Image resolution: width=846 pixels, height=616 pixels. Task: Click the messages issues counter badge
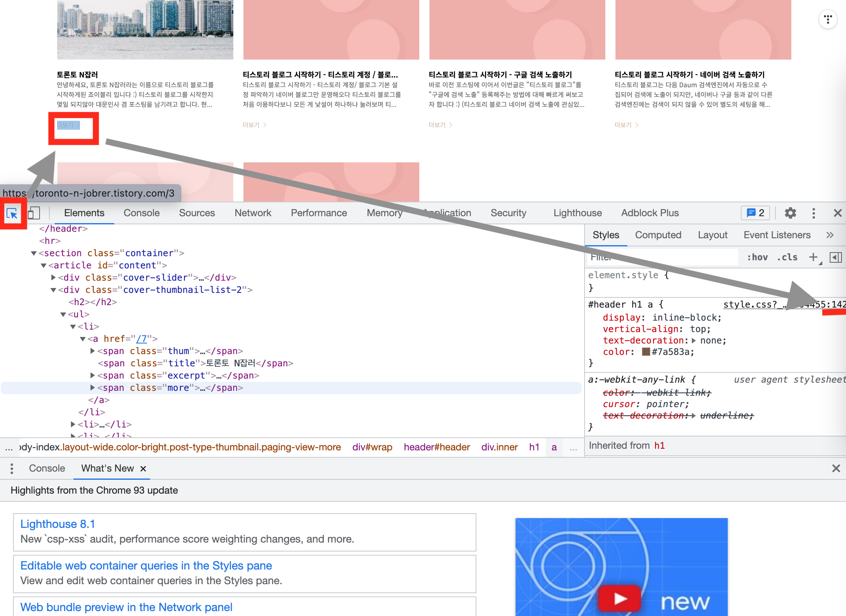coord(755,213)
